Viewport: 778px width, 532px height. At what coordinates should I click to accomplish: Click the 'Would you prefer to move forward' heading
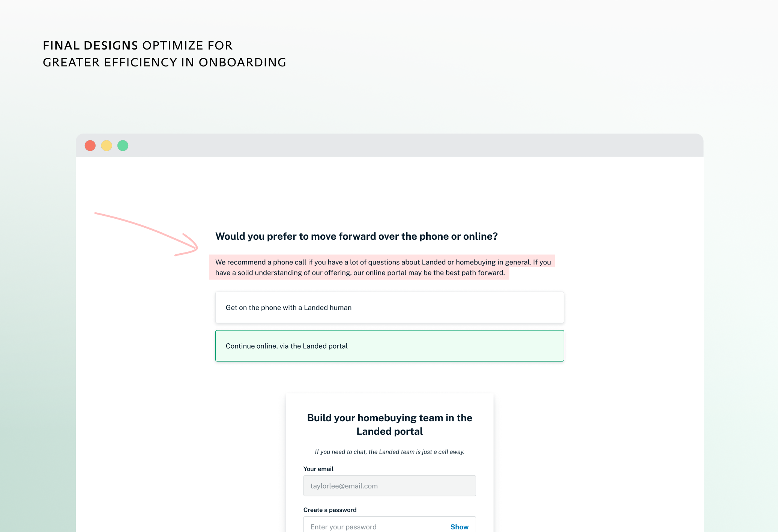(356, 236)
